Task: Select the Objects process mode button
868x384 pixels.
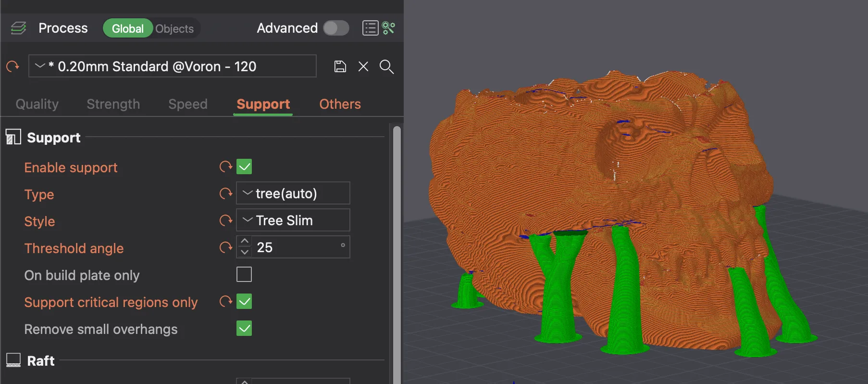Action: click(x=174, y=29)
